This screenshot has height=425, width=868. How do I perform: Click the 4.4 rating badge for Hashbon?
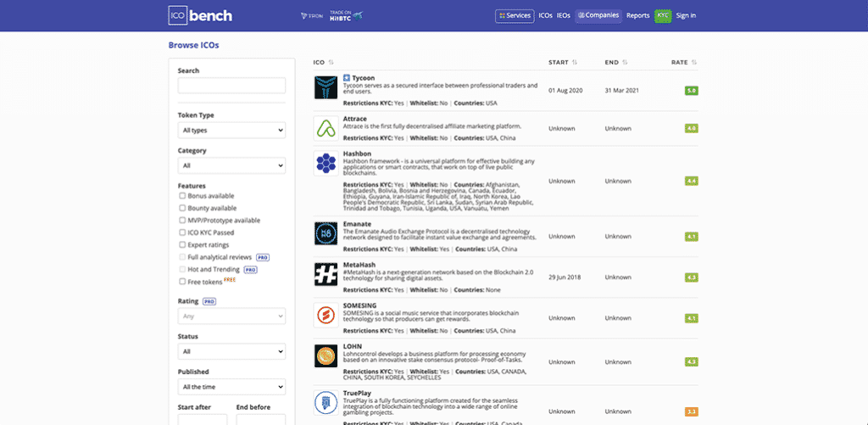(692, 182)
